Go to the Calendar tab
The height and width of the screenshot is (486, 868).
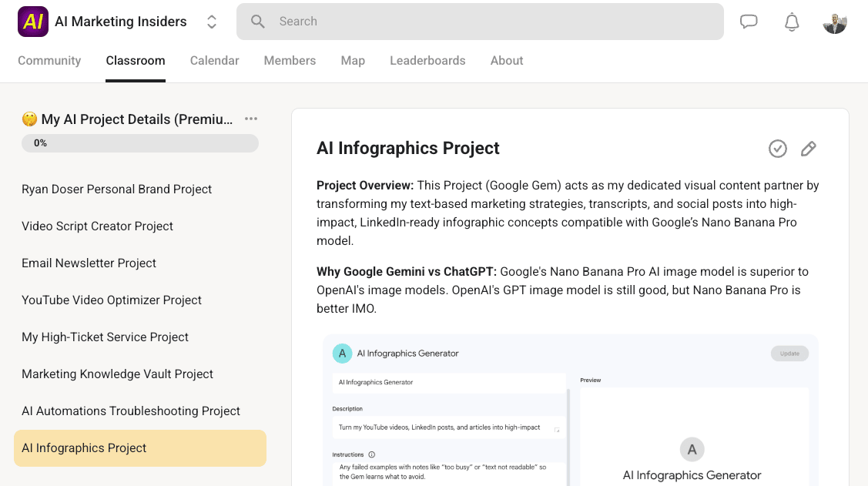pos(214,61)
